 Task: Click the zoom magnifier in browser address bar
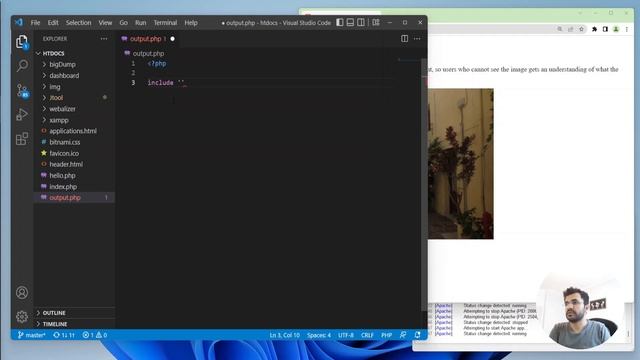click(x=560, y=29)
